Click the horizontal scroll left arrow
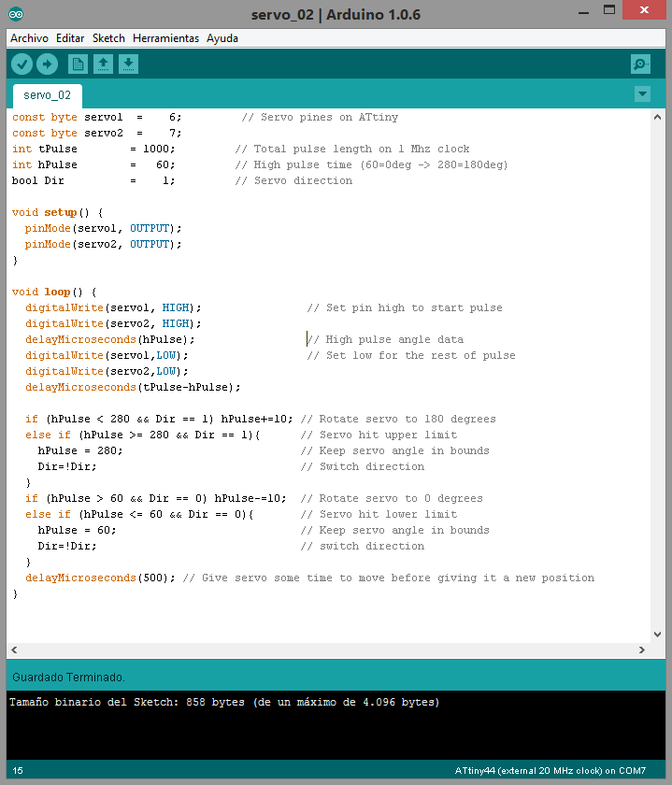Viewport: 672px width, 785px height. 14,649
